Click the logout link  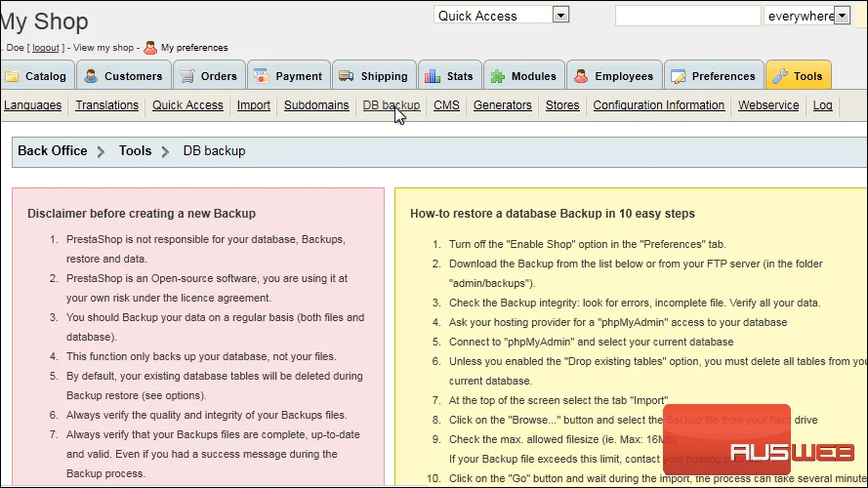[45, 48]
